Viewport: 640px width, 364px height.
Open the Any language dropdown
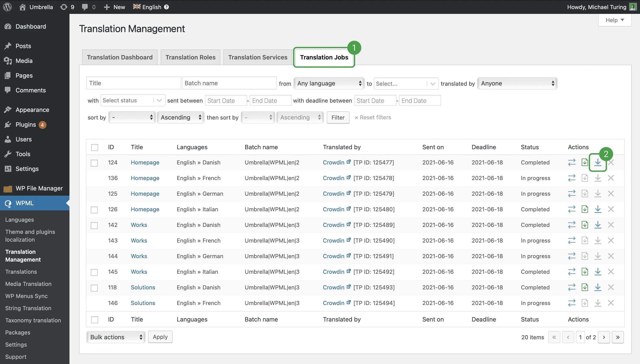point(328,83)
